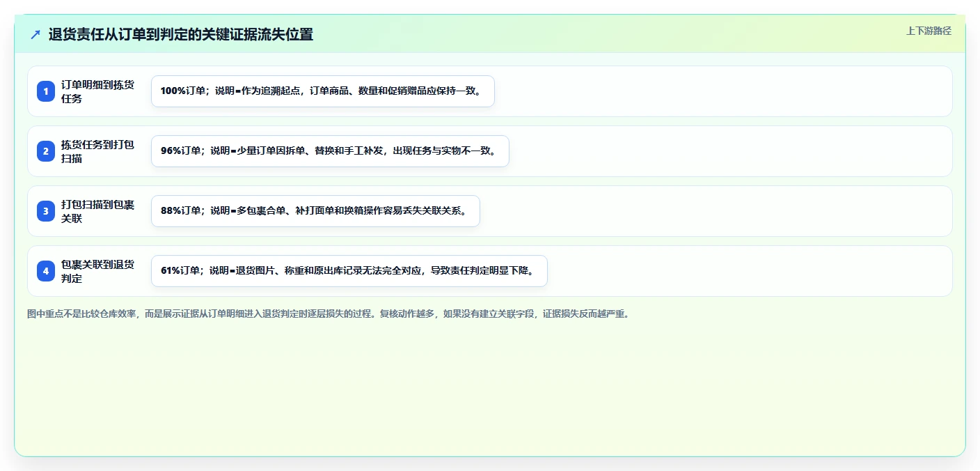This screenshot has width=980, height=471.
Task: Select step number 2 badge
Action: coord(46,151)
